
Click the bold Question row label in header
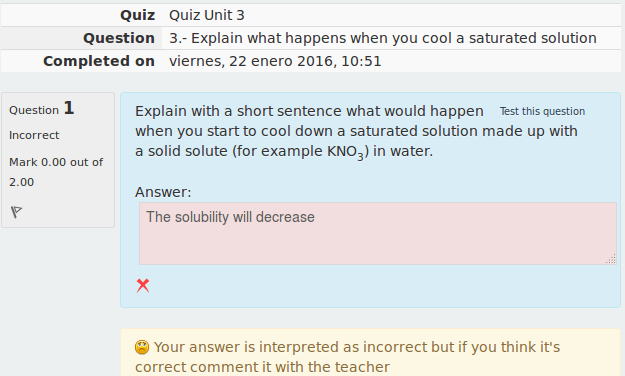pos(119,38)
